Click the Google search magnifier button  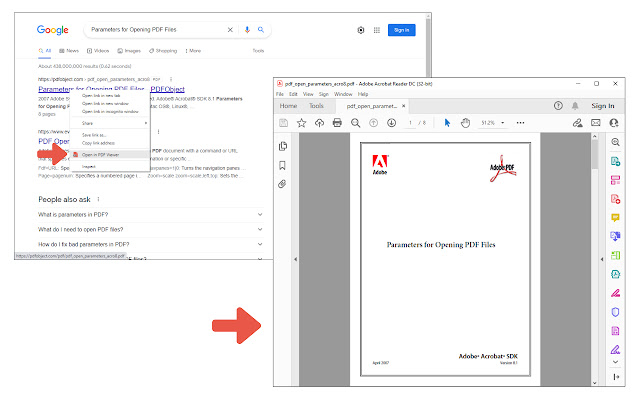(261, 30)
